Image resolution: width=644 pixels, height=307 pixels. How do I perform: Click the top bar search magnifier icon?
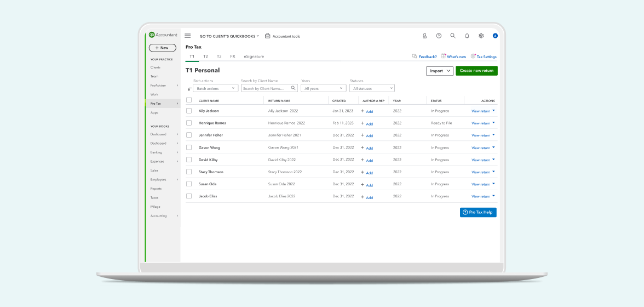point(453,36)
